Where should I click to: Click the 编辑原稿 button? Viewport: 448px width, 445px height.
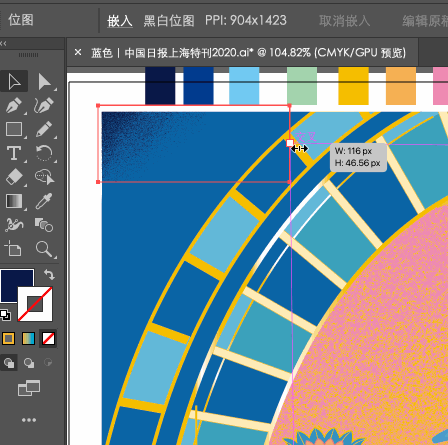[x=425, y=21]
